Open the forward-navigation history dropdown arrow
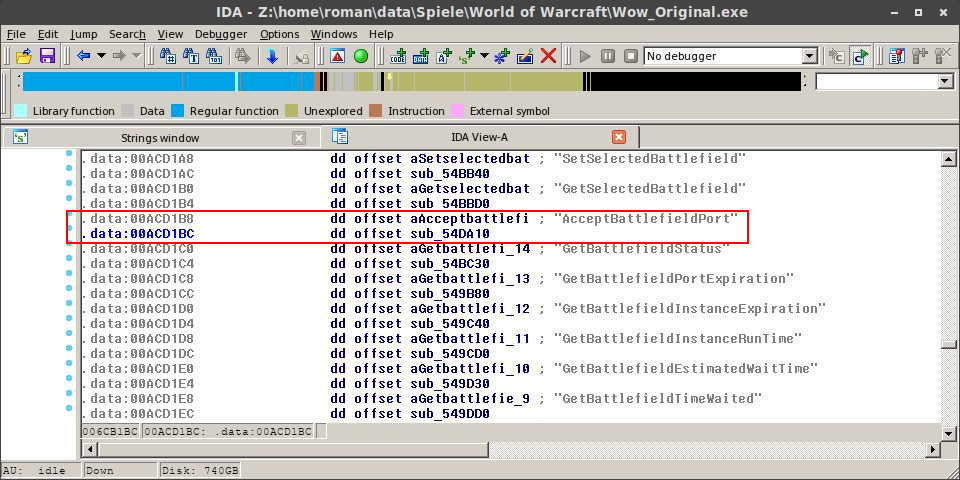 136,56
